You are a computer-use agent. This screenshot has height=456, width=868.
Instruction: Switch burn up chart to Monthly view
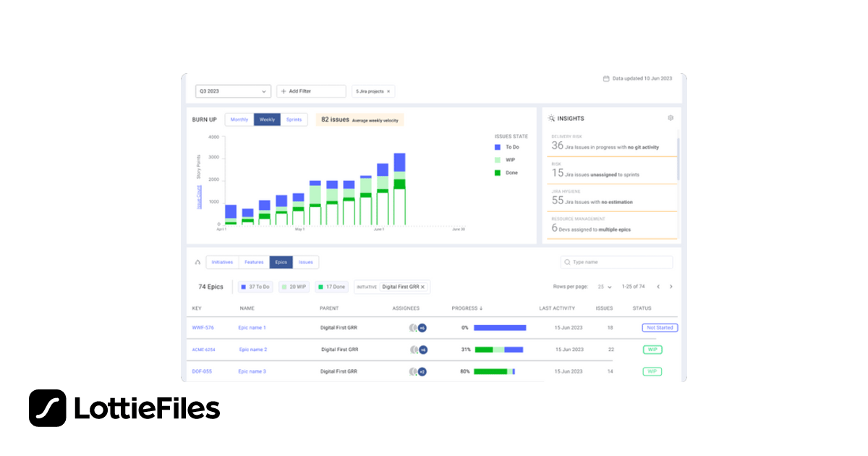tap(239, 118)
